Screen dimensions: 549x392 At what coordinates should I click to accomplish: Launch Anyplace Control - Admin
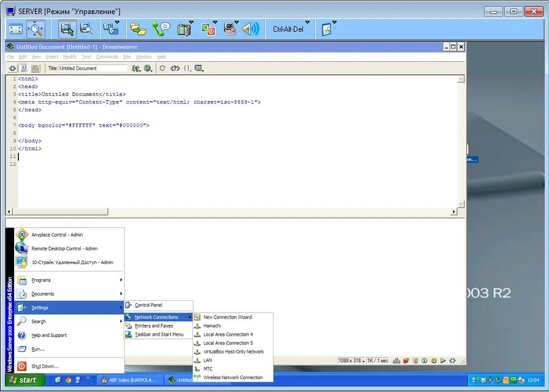point(69,235)
